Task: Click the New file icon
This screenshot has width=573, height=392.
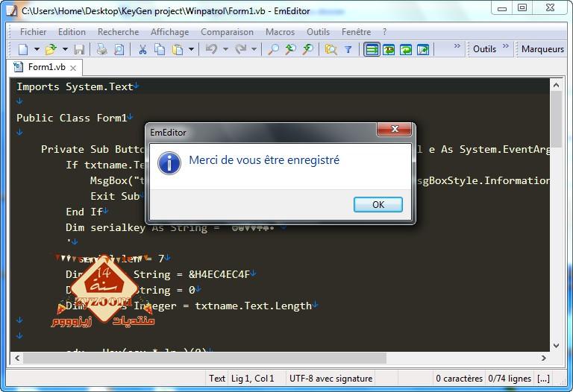Action: tap(23, 49)
